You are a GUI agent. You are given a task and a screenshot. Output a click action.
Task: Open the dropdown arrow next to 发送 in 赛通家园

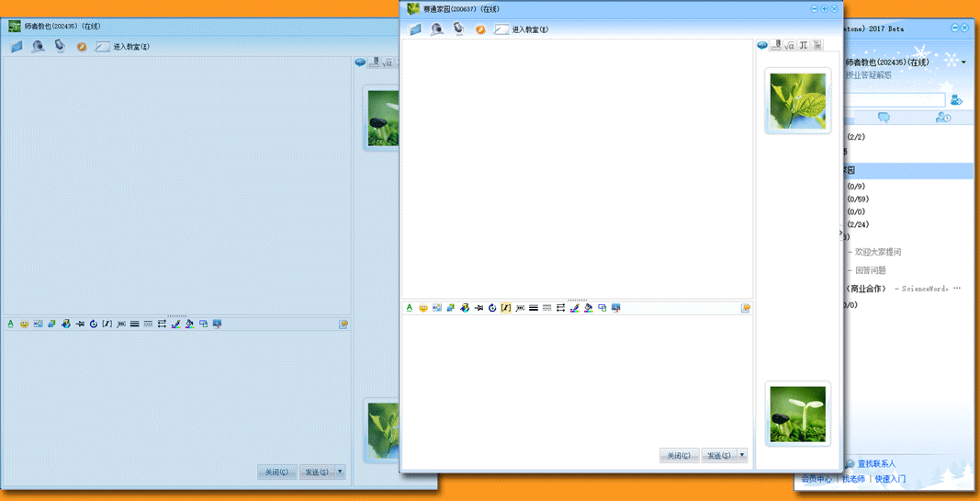coord(742,455)
